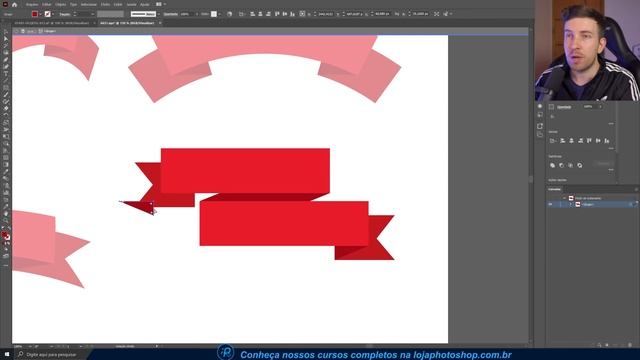Click the red fill color swatch in control bar
Screen dimensions: 640x360
coord(35,14)
